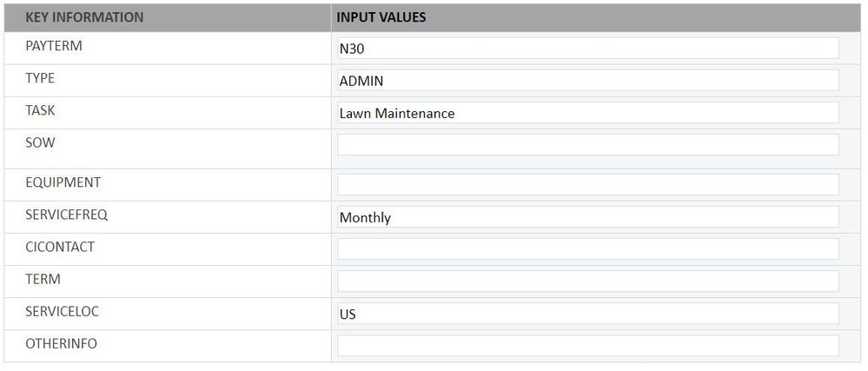
Task: Focus the empty SOW input field
Action: [x=587, y=145]
